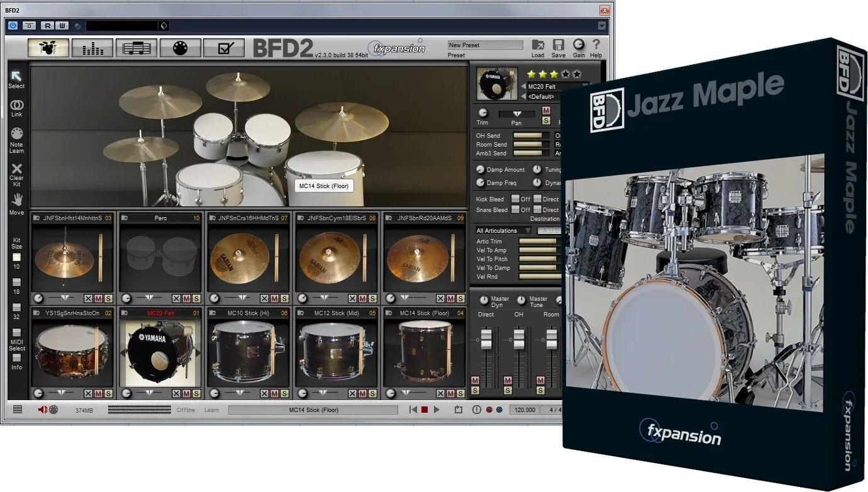Image resolution: width=868 pixels, height=492 pixels.
Task: Open the MIDI mapping page tab
Action: pos(181,48)
